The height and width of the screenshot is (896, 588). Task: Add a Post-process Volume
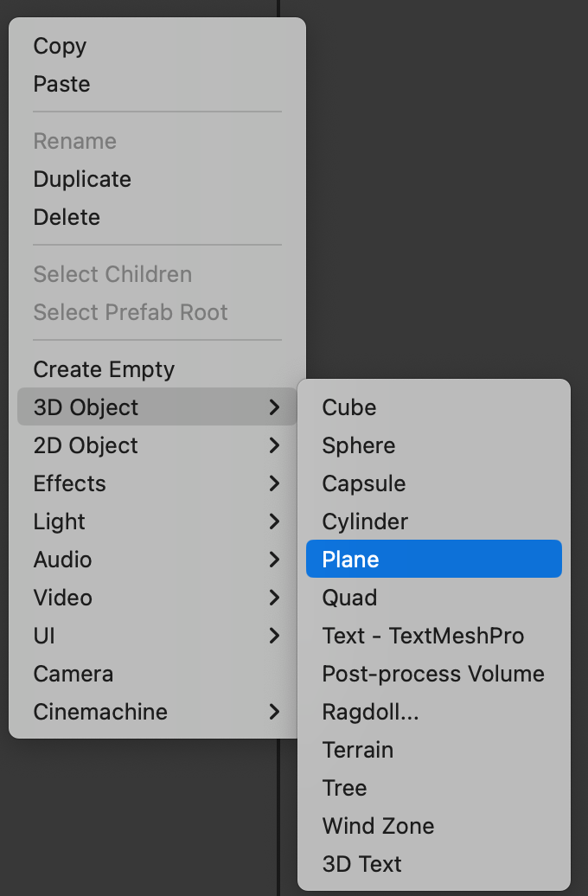[434, 673]
